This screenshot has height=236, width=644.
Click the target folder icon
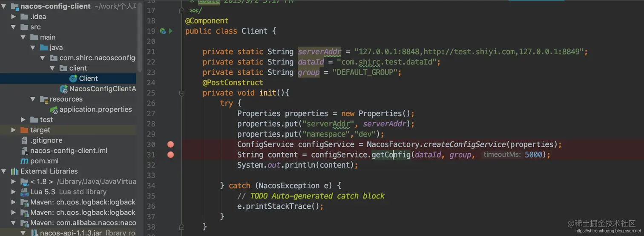click(24, 130)
